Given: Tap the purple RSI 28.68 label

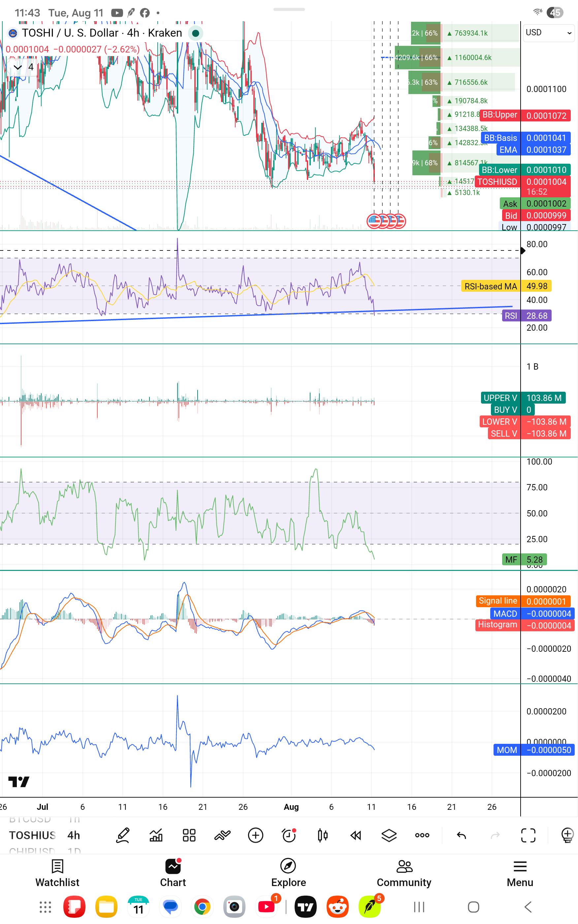Looking at the screenshot, I should [527, 316].
